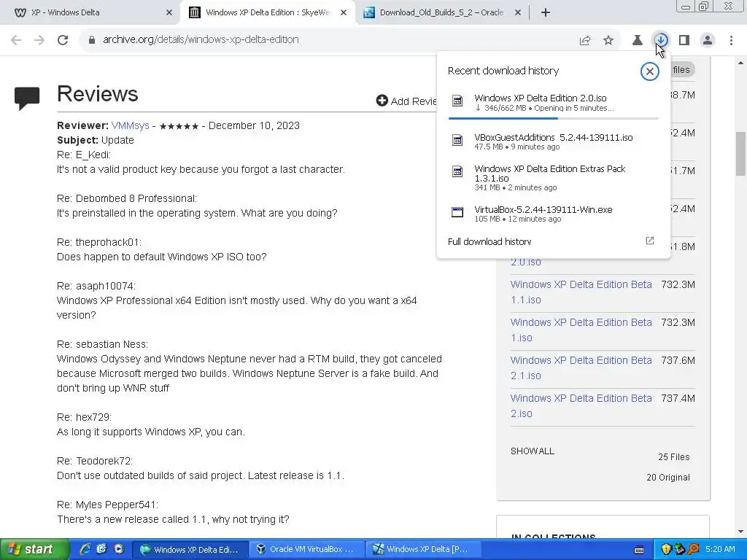Click the VBoxGuestAdditions iso file icon
747x560 pixels.
pos(457,140)
